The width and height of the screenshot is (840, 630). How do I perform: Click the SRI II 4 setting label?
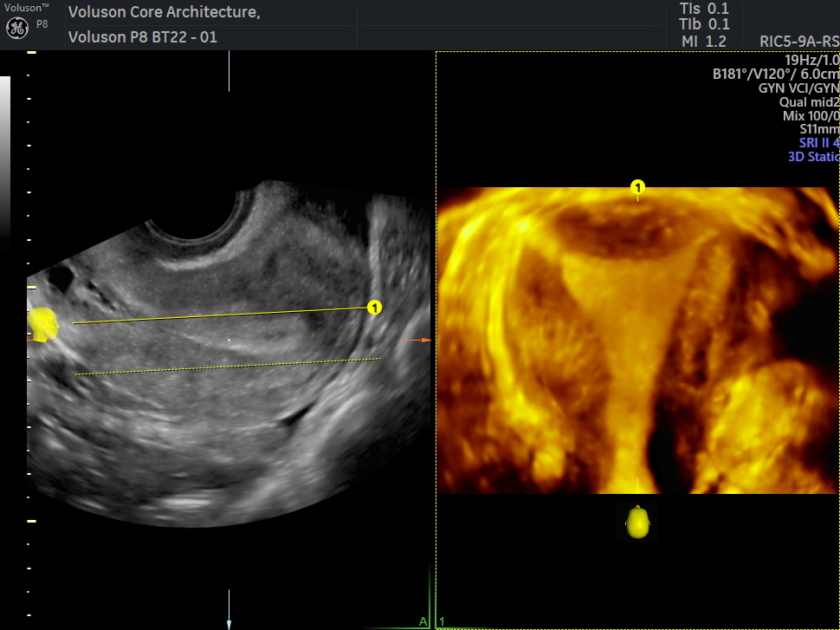818,143
